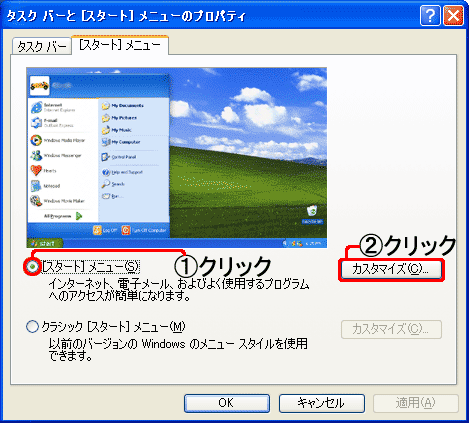
Task: Click the All Programs green arrow in preview
Action: pyautogui.click(x=79, y=216)
